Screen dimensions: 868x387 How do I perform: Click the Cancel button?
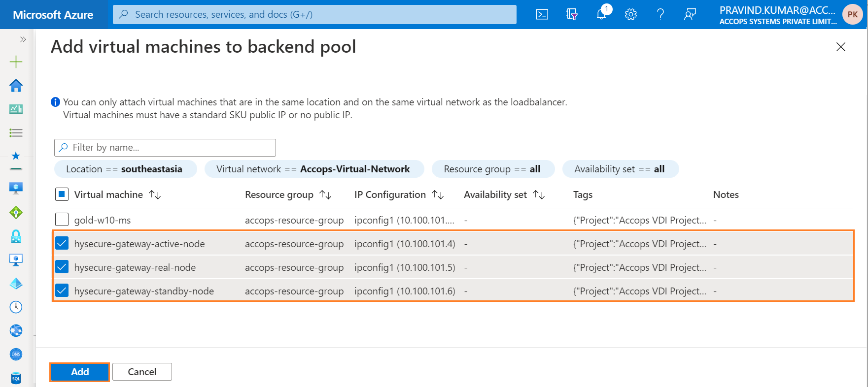[142, 372]
